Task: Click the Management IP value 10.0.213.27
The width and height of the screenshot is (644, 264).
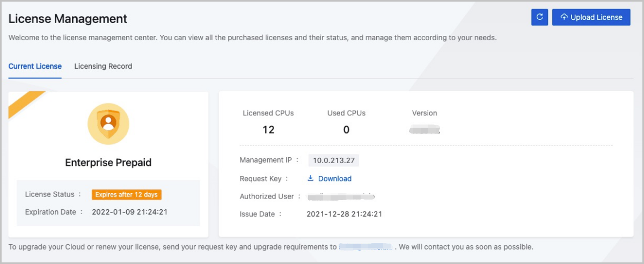Action: pos(333,160)
